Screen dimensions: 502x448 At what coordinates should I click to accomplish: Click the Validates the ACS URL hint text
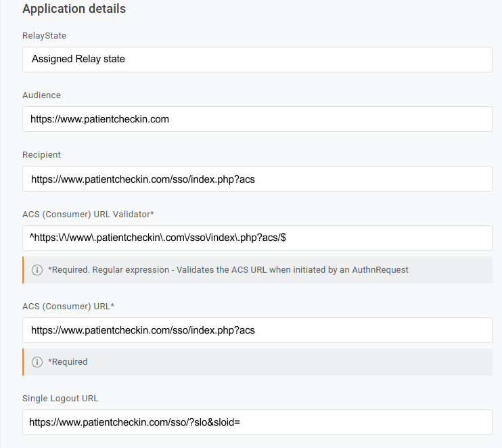[228, 270]
